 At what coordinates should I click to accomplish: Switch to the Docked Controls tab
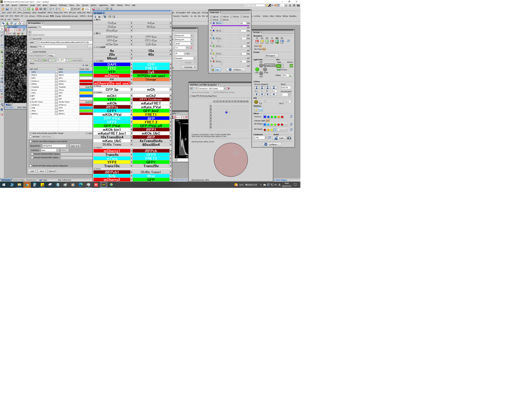click(18, 180)
